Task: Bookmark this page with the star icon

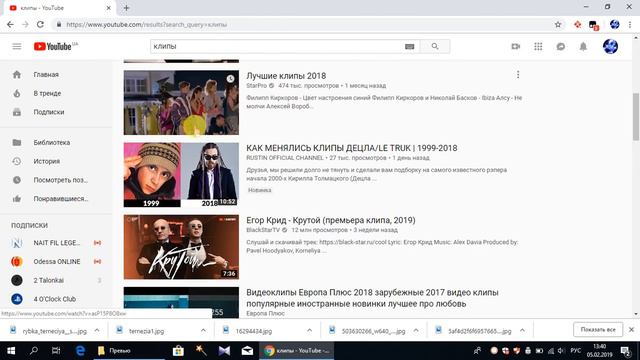Action: coord(558,24)
